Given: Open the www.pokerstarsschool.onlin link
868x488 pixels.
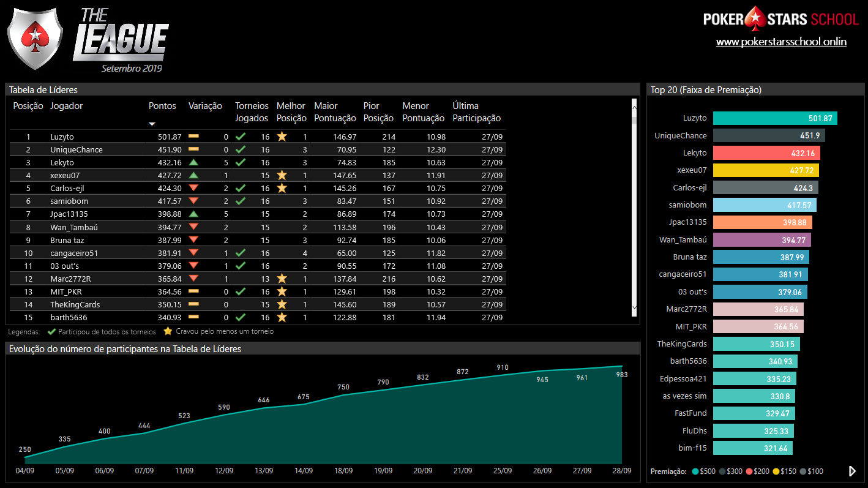Looking at the screenshot, I should (x=781, y=42).
